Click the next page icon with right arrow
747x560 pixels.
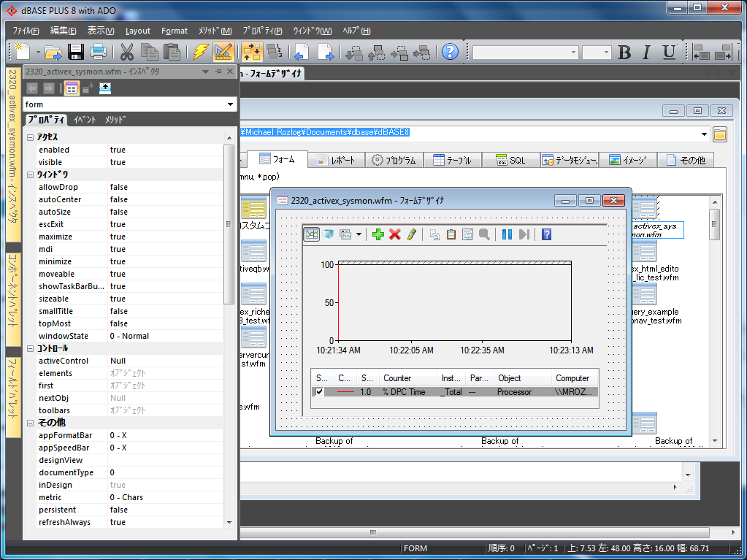coord(326,51)
